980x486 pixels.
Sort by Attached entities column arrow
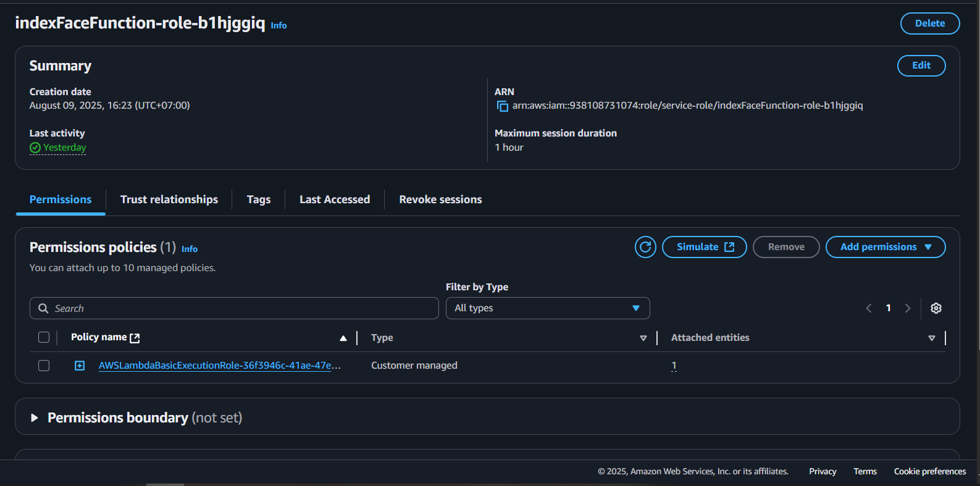(932, 338)
